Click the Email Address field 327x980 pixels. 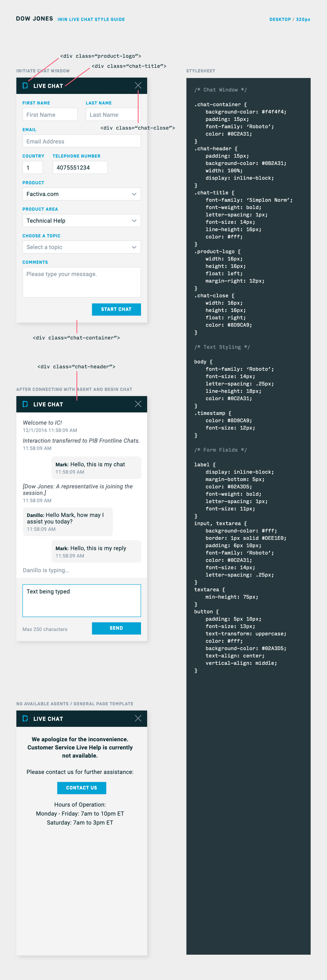point(81,141)
